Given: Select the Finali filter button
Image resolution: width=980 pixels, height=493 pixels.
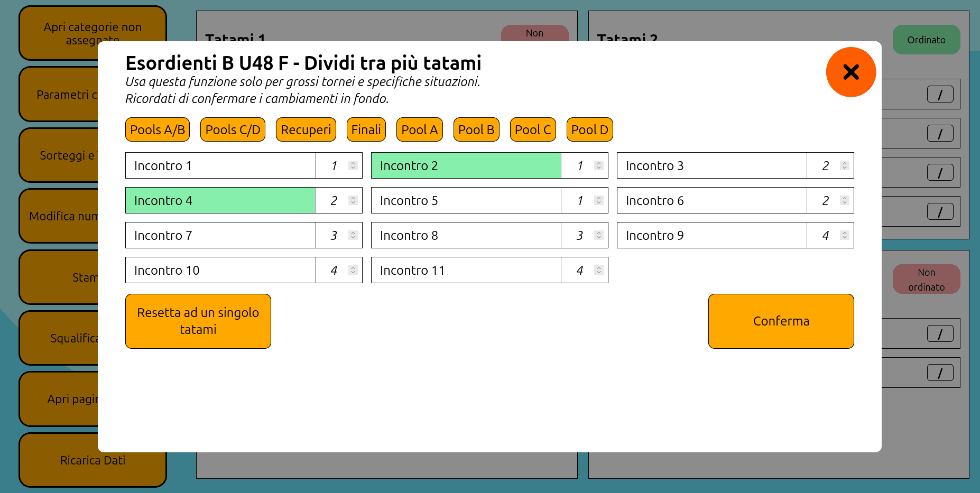Looking at the screenshot, I should 366,130.
